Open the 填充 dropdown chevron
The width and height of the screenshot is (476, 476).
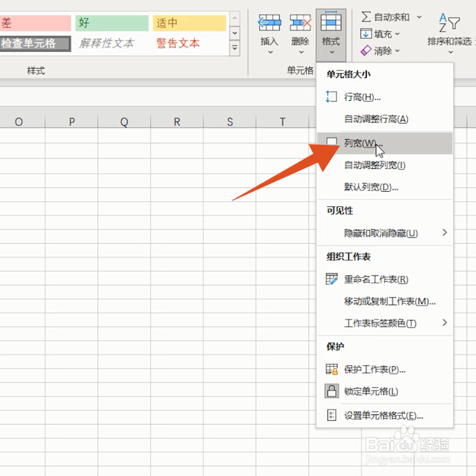coord(397,34)
